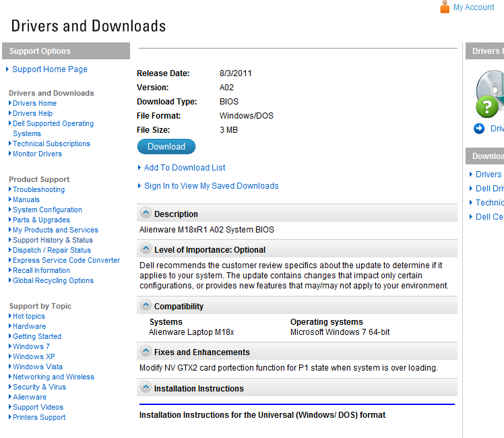Open My Products and Services
This screenshot has width=504, height=438.
coord(56,230)
